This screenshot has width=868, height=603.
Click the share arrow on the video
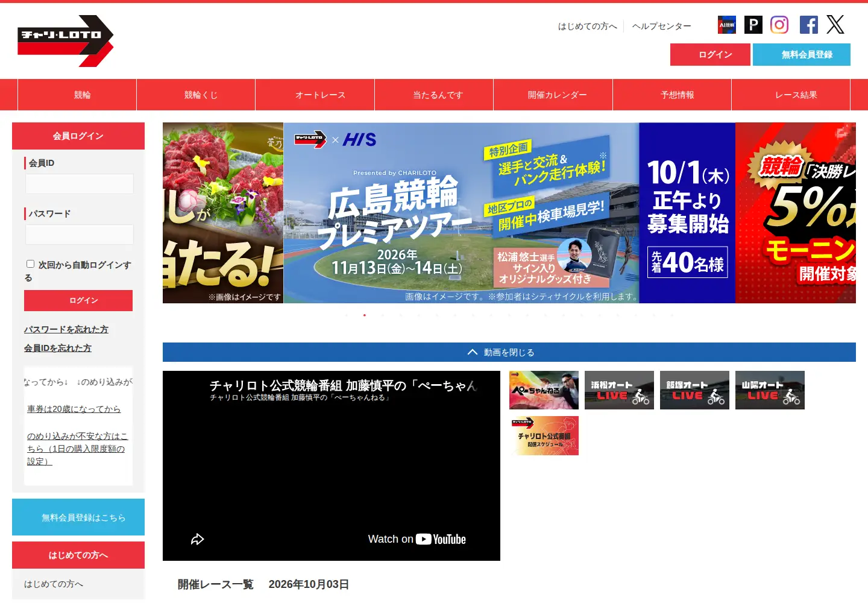click(x=197, y=539)
